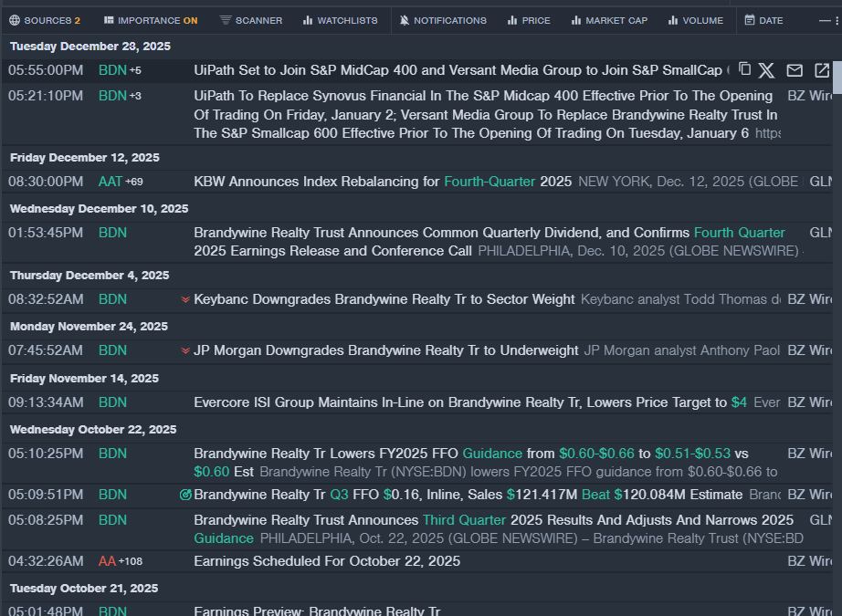Open Brandywine Common Quarterly Dividend headline

point(489,242)
